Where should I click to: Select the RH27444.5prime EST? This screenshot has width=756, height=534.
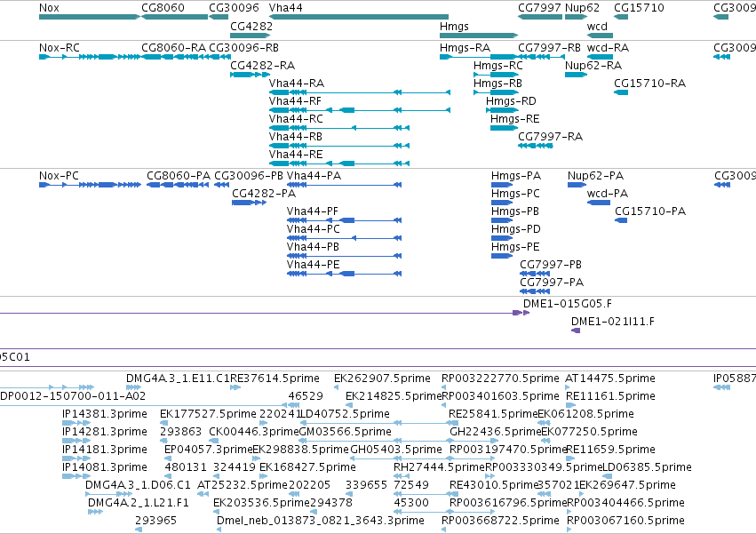(x=400, y=476)
